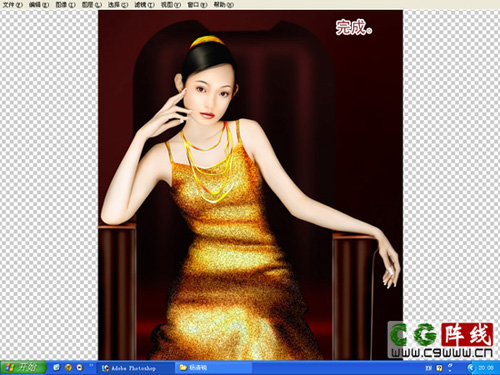Expand the quick launch overflow chevron
This screenshot has height=375, width=500.
91,366
